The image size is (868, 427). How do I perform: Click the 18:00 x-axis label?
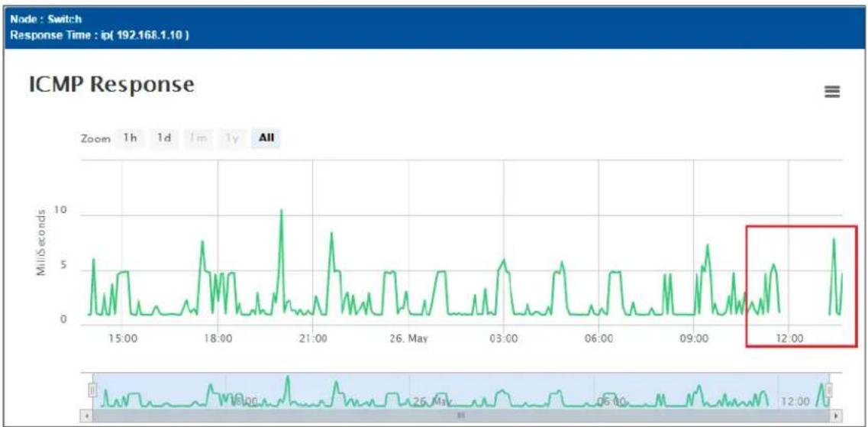[218, 338]
